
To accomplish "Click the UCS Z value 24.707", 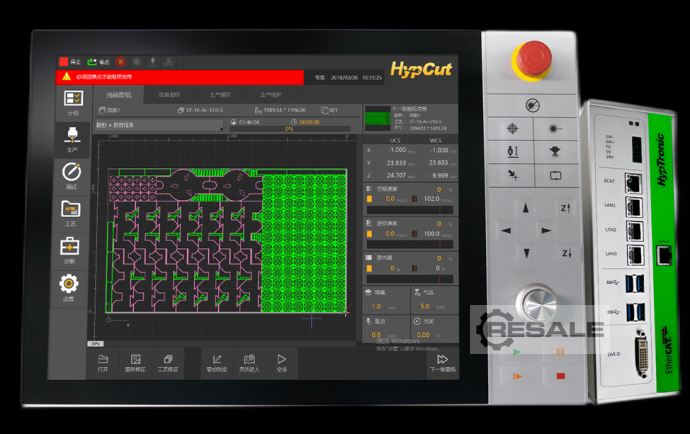I will pyautogui.click(x=396, y=175).
